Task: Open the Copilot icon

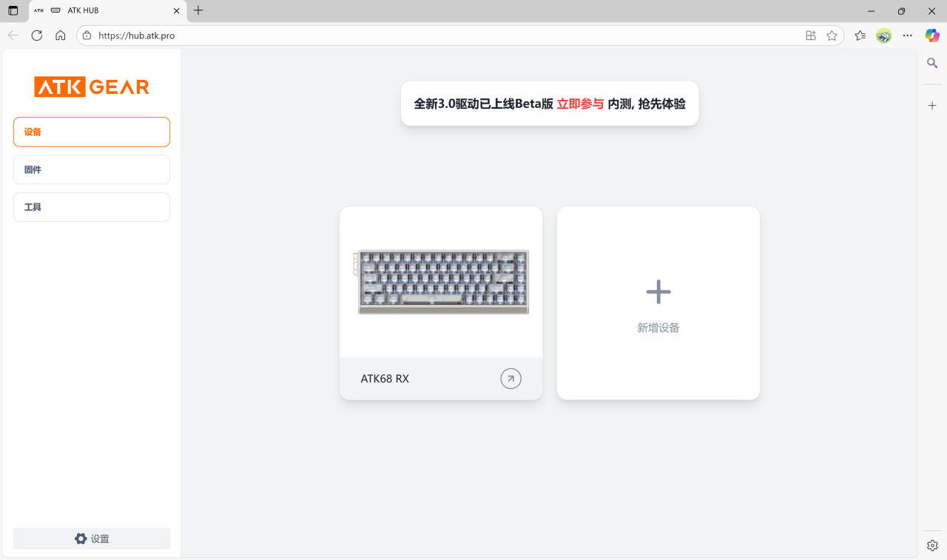Action: click(x=932, y=36)
